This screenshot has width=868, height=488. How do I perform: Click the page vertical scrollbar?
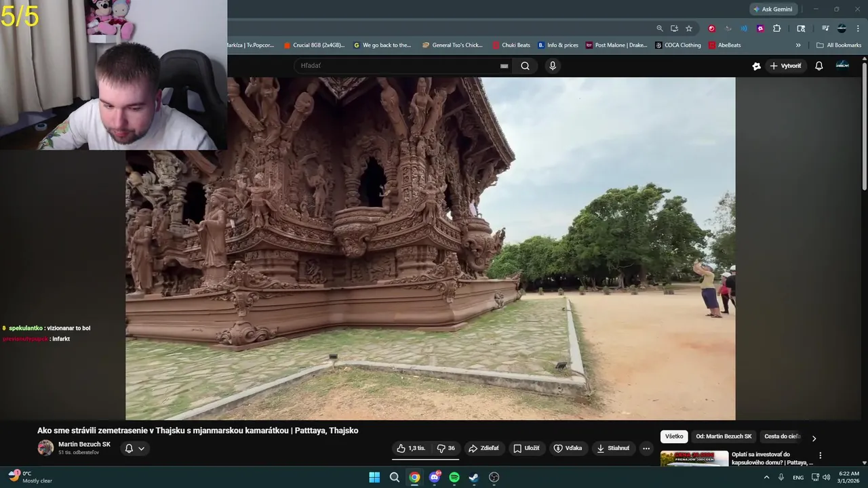tap(864, 127)
